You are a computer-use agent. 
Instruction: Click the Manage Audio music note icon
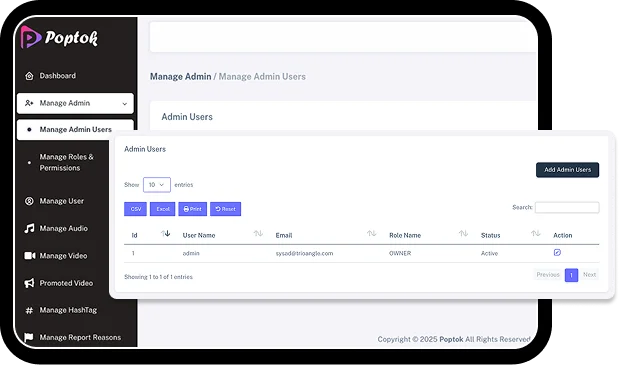29,228
